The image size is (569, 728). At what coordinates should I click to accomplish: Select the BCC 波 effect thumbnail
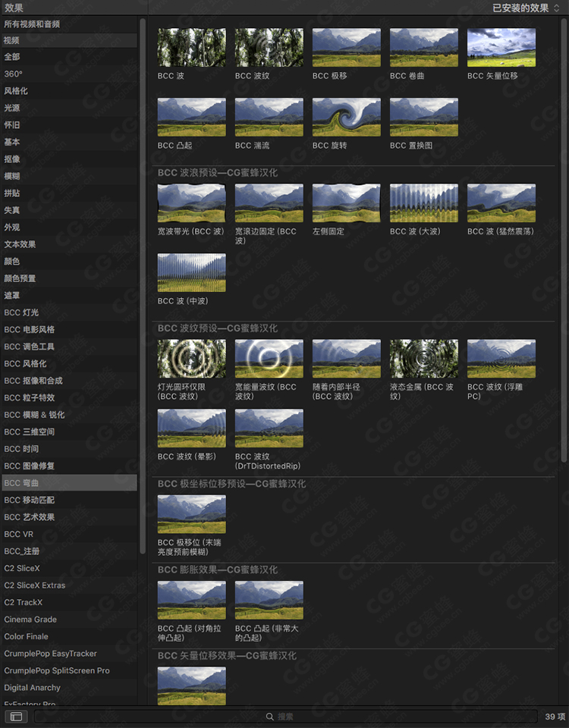click(x=192, y=47)
